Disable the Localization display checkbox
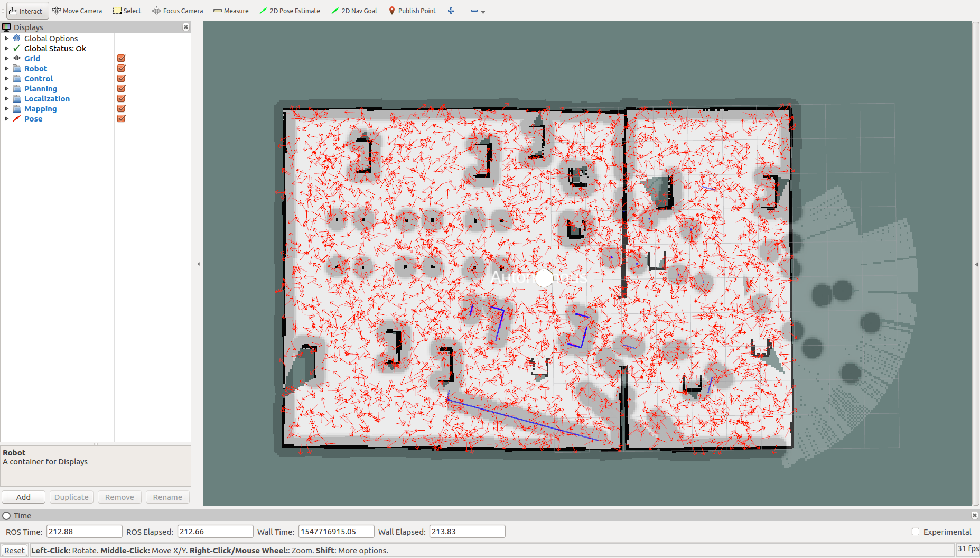 pyautogui.click(x=121, y=98)
